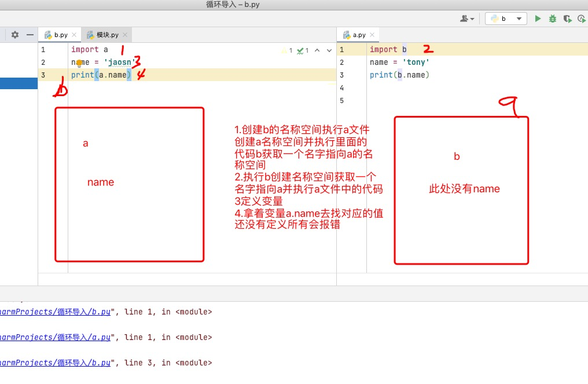Click line number 3 gutter in b.py
The image size is (588, 384).
tap(43, 75)
